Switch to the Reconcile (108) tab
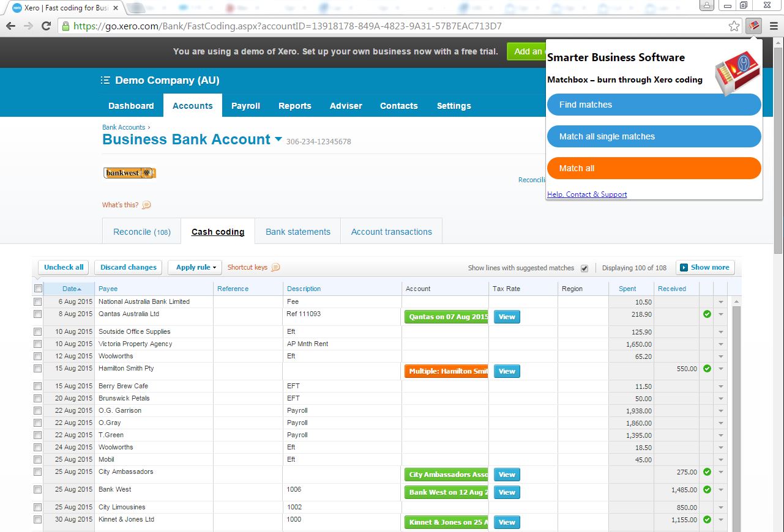Screen dimensions: 784x532 click(142, 232)
